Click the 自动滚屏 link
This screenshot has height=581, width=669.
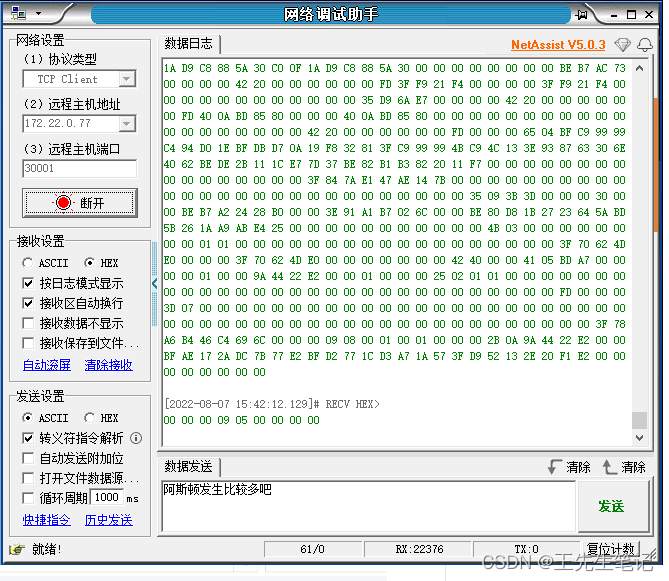(47, 365)
